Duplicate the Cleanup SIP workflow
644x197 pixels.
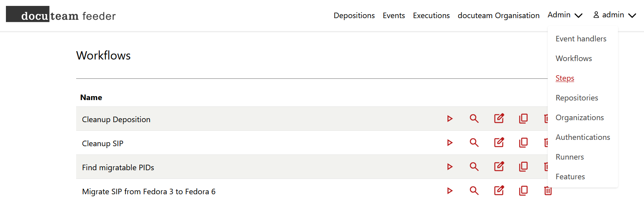point(523,143)
